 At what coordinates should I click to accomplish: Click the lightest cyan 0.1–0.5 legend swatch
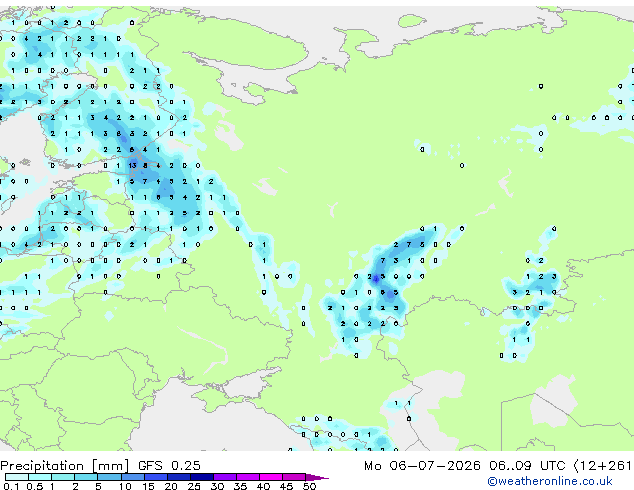point(17,477)
